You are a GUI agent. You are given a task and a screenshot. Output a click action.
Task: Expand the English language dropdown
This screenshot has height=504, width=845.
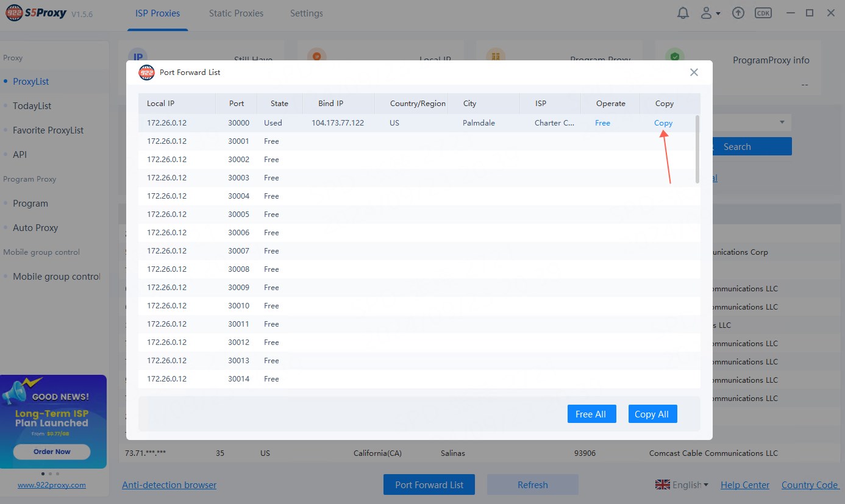682,485
